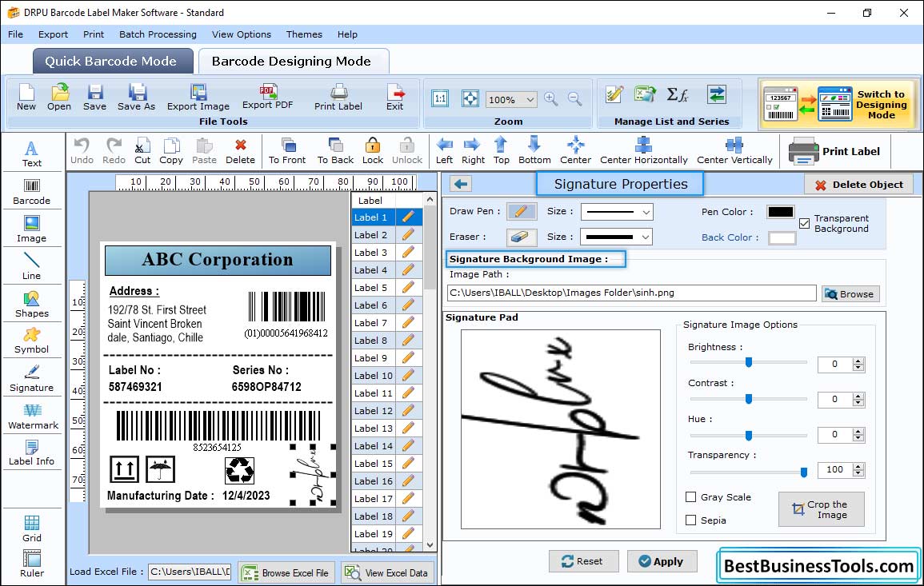Export label to PDF

(x=267, y=97)
